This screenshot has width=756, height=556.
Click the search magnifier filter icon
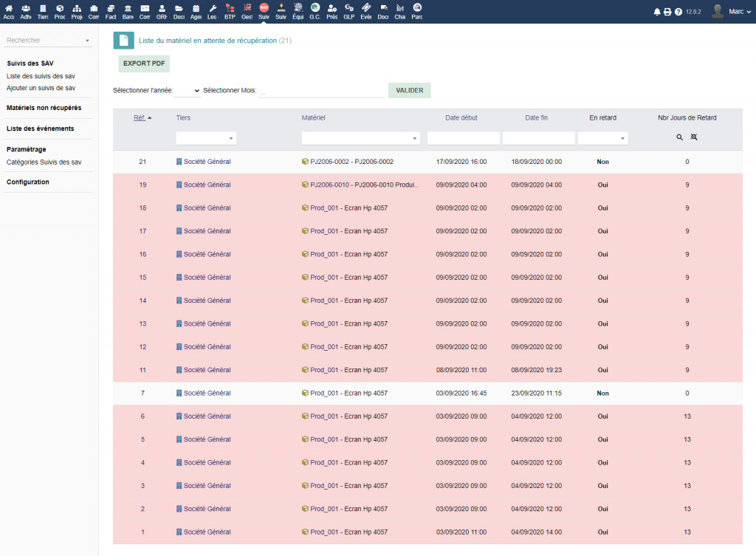point(679,137)
